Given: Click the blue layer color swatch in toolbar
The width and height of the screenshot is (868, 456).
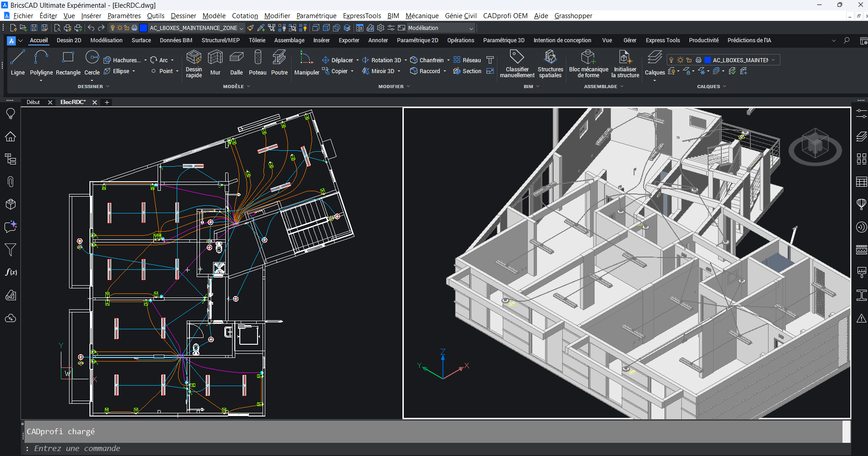Looking at the screenshot, I should pyautogui.click(x=143, y=28).
